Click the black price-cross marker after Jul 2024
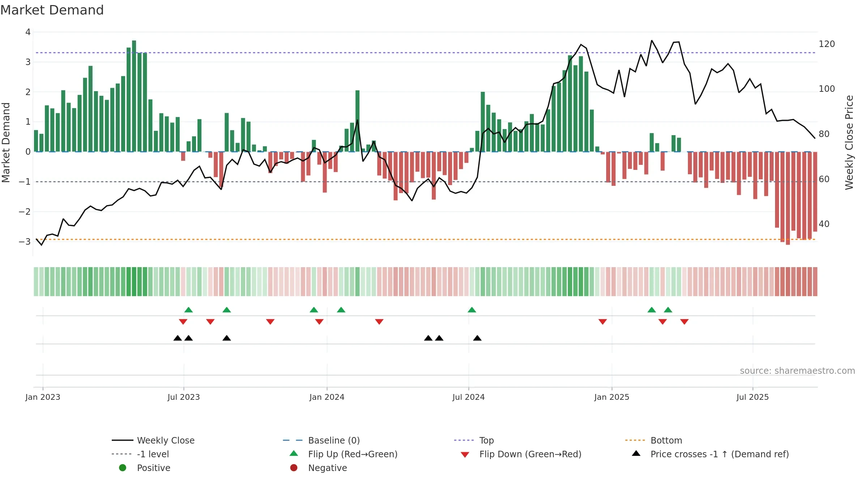The width and height of the screenshot is (868, 488). click(477, 338)
